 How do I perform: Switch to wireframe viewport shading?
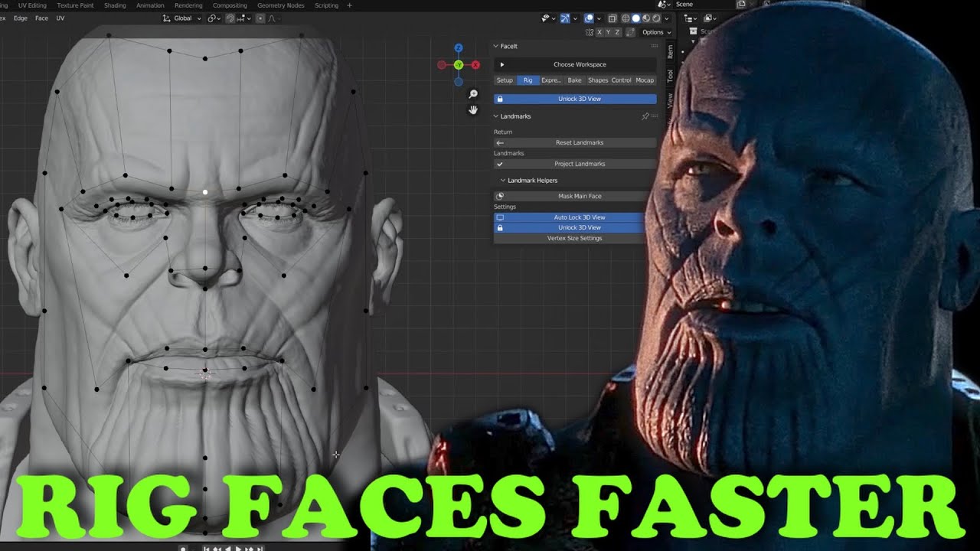coord(626,18)
